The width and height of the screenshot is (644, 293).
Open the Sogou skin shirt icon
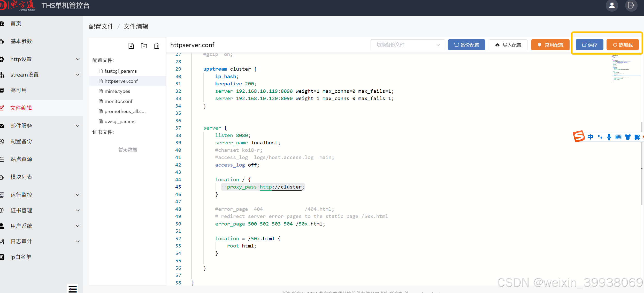(x=628, y=137)
